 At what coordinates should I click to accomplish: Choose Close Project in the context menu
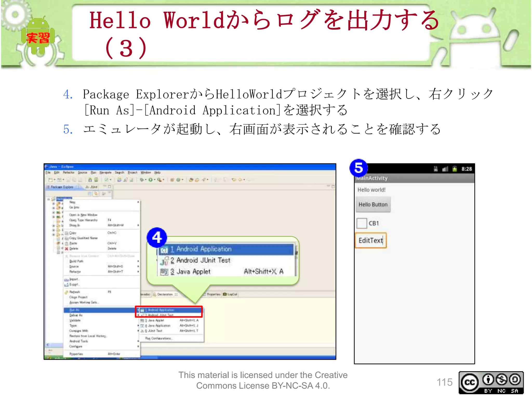click(x=102, y=297)
